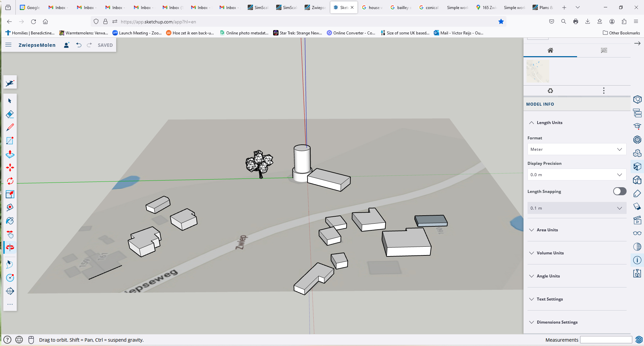Select the Tape Measure tool
This screenshot has height=346, width=644.
pos(10,207)
